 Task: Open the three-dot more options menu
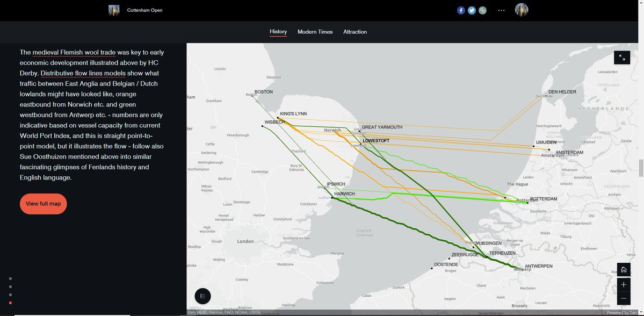(x=501, y=10)
